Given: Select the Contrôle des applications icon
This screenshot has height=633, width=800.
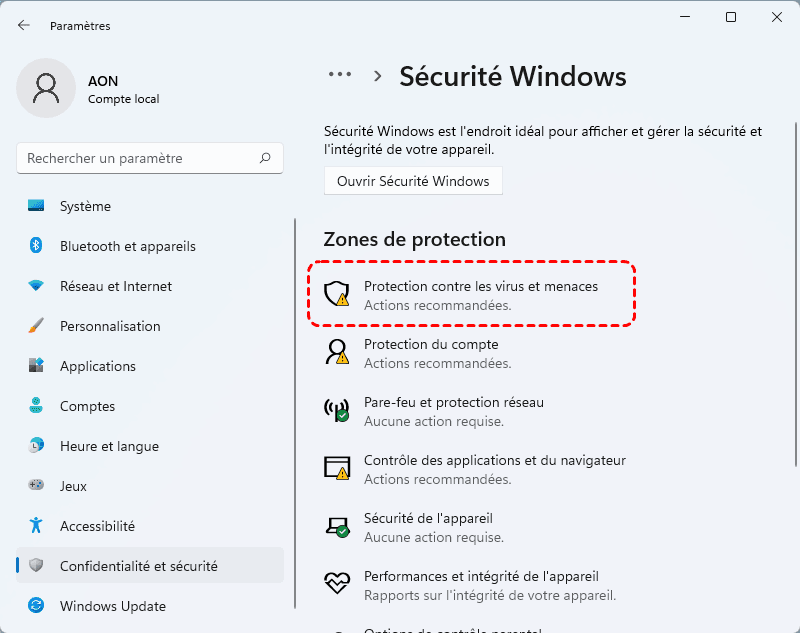Looking at the screenshot, I should tap(337, 467).
